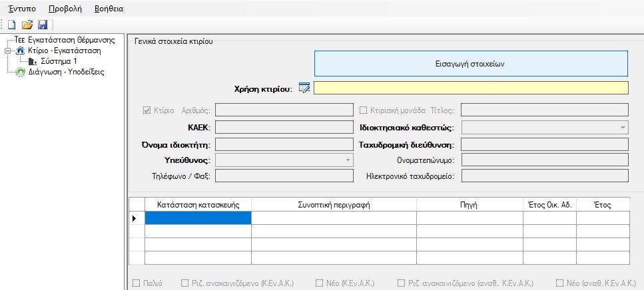Open the Υπεύθυνος dropdown
The width and height of the screenshot is (644, 290).
[x=347, y=160]
